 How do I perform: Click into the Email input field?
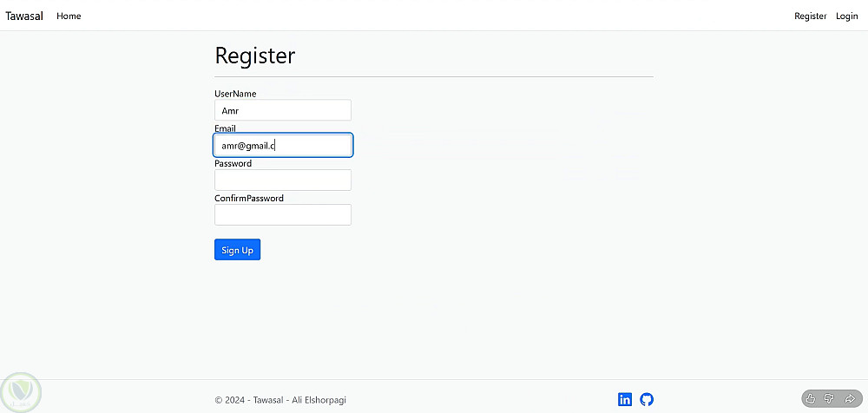pos(283,145)
